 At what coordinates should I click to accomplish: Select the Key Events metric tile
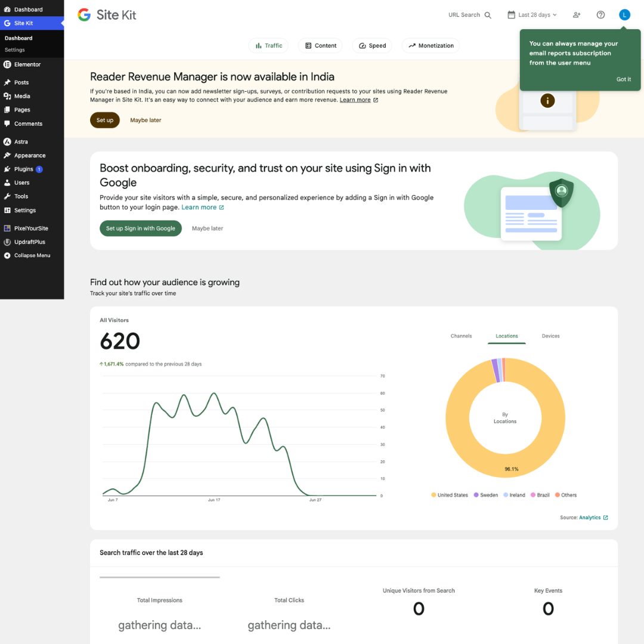click(x=548, y=603)
